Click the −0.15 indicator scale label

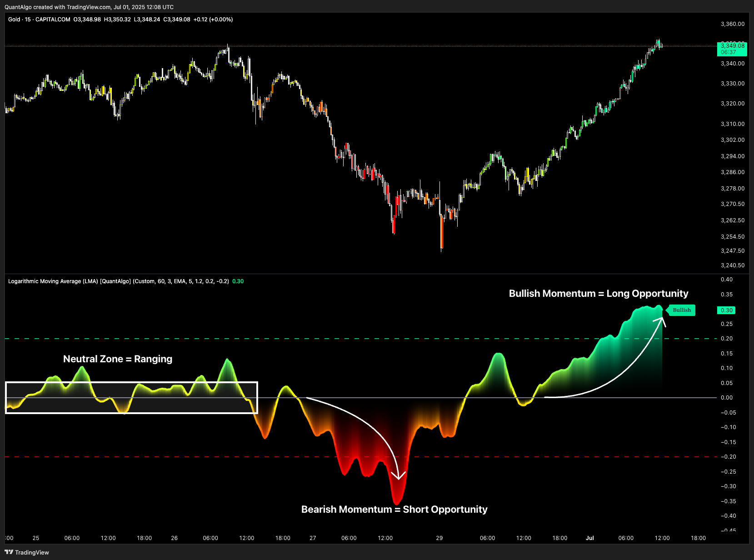point(729,442)
